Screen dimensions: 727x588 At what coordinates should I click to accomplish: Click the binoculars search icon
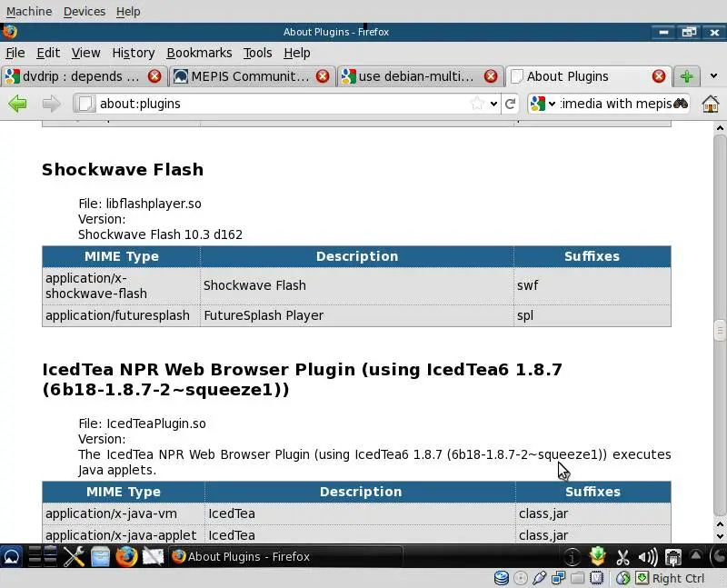point(680,103)
